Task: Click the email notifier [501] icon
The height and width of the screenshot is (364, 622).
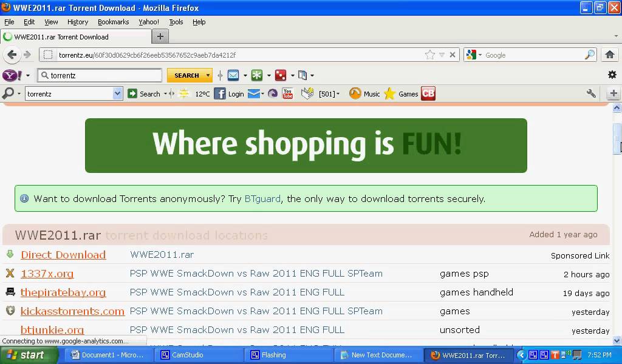Action: click(x=307, y=93)
